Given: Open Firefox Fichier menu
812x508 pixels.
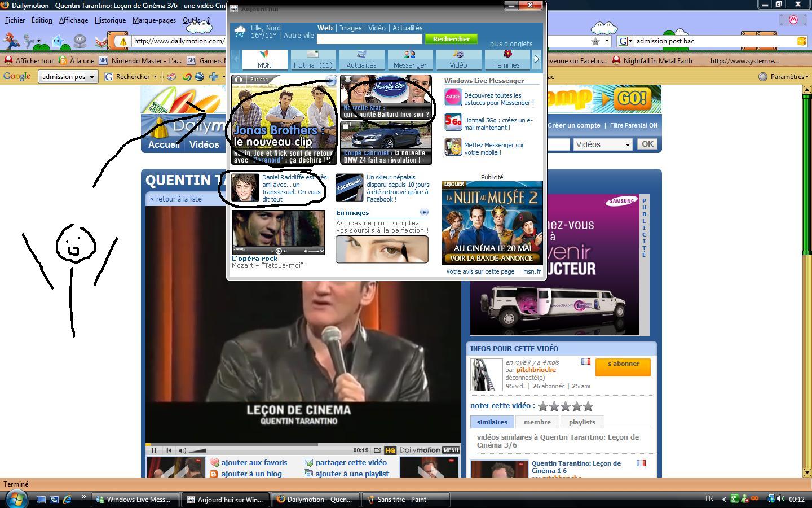Looking at the screenshot, I should (x=15, y=20).
